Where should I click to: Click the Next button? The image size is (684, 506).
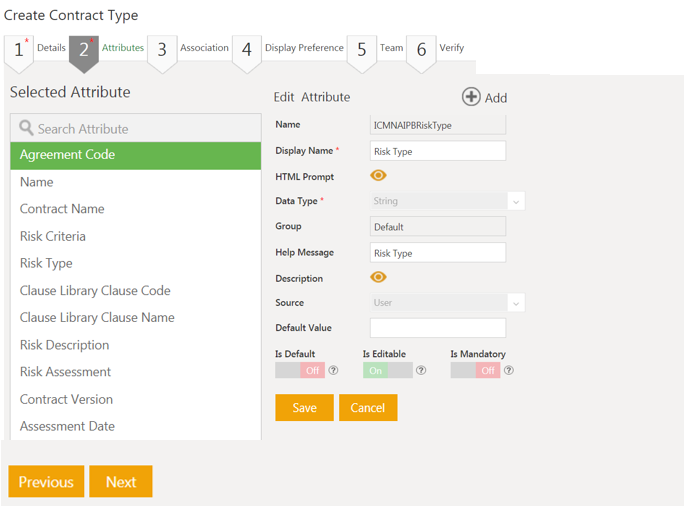coord(121,482)
